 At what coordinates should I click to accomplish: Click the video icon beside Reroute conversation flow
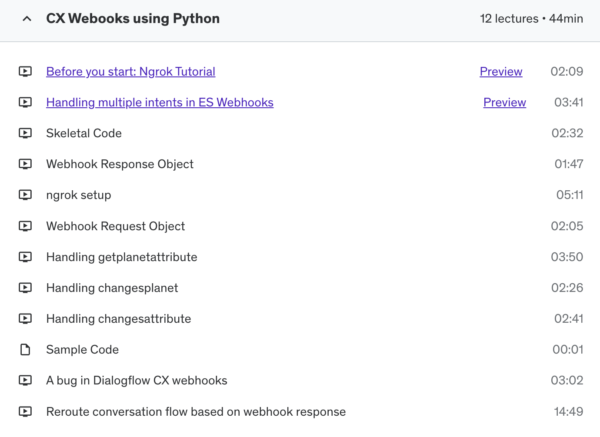[25, 411]
